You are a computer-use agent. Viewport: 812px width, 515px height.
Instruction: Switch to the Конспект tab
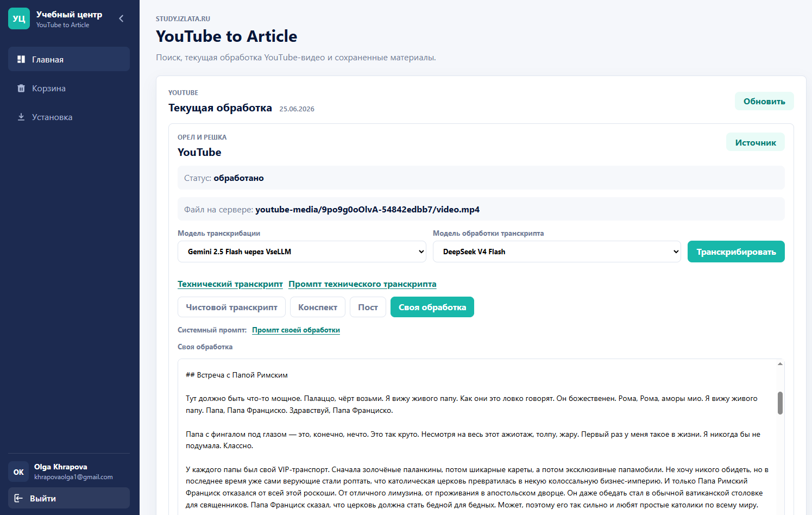pyautogui.click(x=318, y=307)
